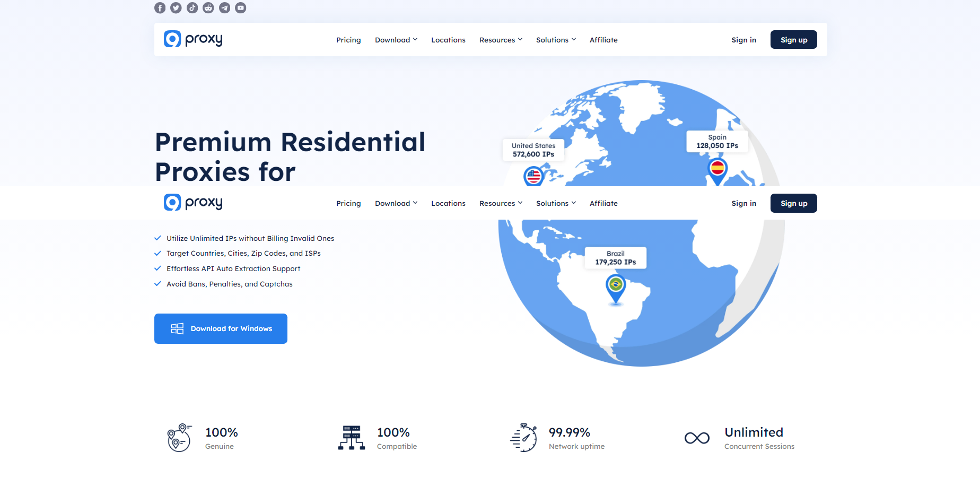Click Sign in on the lower sticky navbar
Image resolution: width=980 pixels, height=495 pixels.
click(743, 203)
